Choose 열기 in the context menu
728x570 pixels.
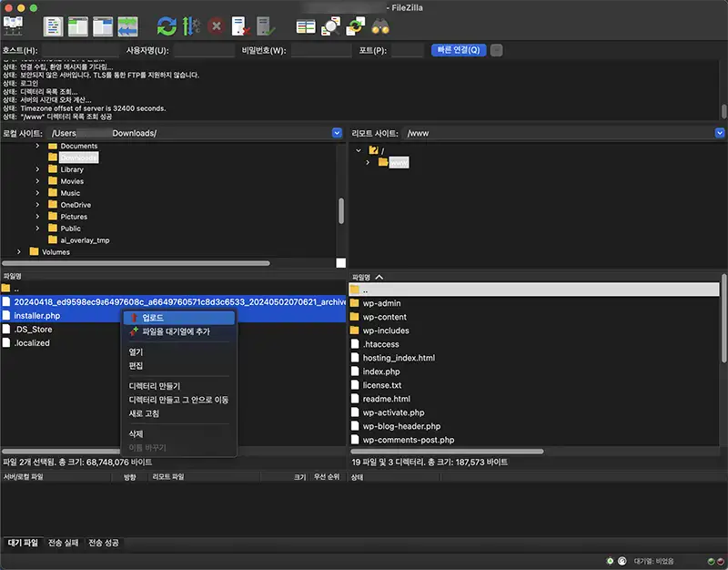[179, 352]
